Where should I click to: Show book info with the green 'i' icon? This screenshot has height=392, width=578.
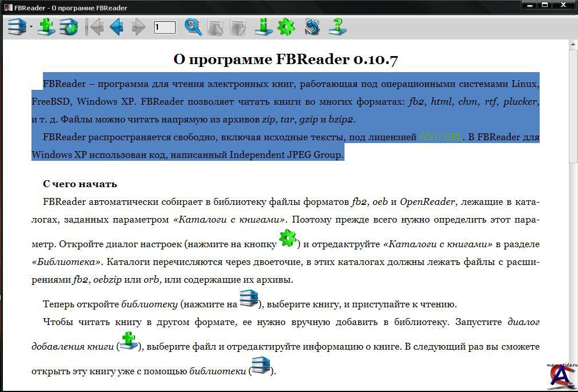pos(263,27)
